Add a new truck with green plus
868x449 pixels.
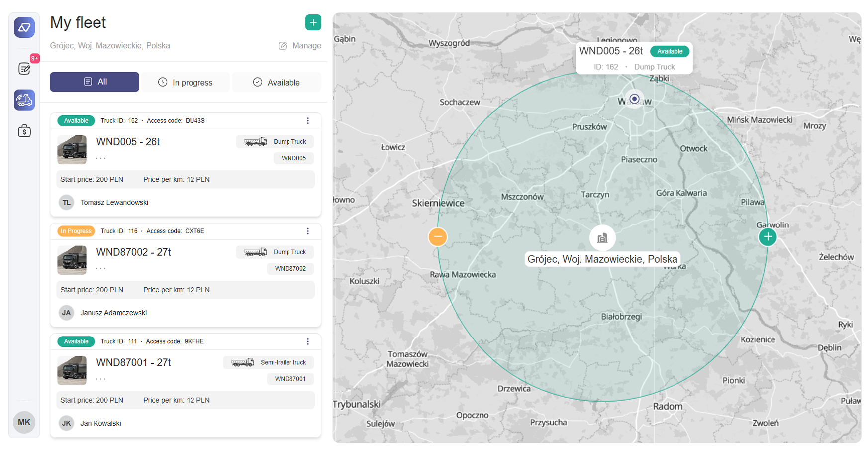coord(313,22)
